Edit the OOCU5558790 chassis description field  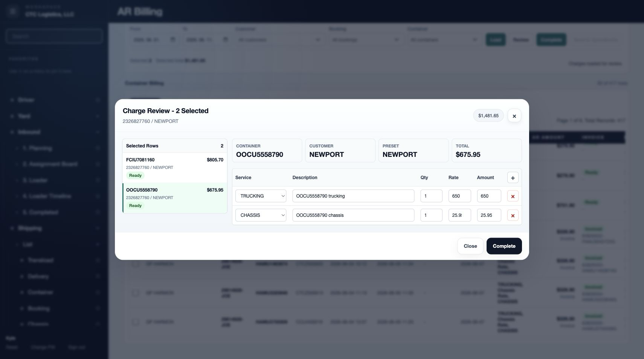coord(353,215)
